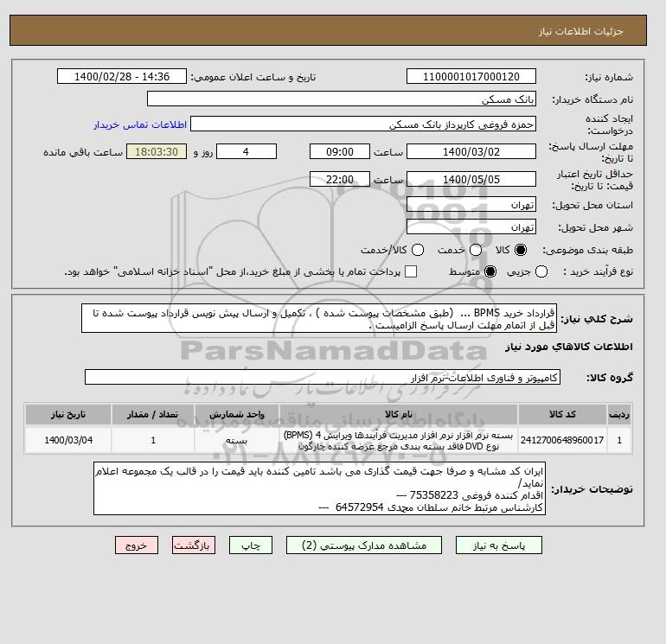Screen dimensions: 666x644
Task: Click the price validity date 1400/05/05 field
Action: (471, 179)
